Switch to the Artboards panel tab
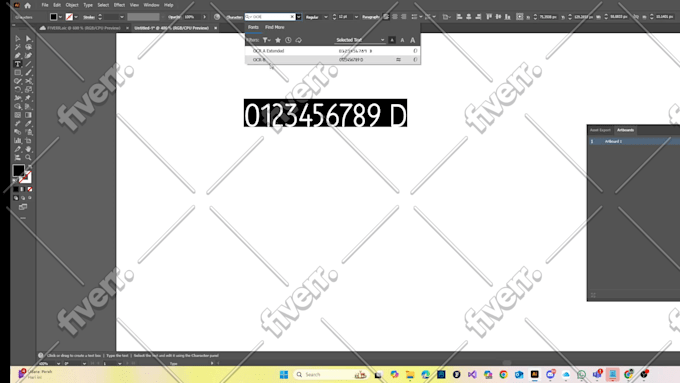The image size is (680, 383). (x=625, y=130)
